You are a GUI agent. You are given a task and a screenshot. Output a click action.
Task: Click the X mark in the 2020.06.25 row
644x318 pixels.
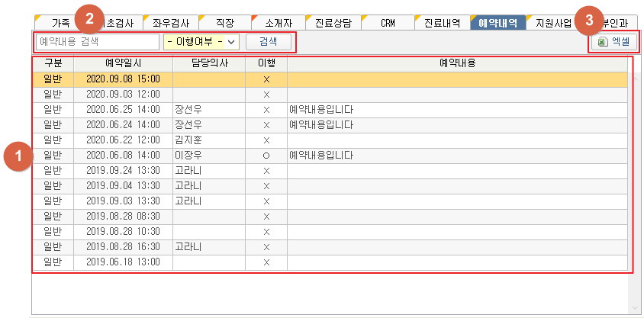tap(266, 109)
